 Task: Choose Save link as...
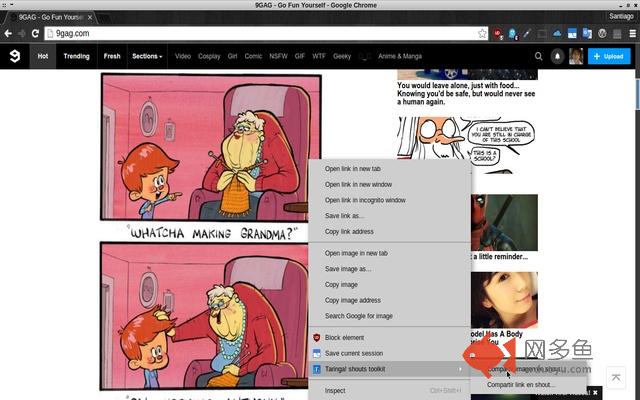[x=390, y=216]
